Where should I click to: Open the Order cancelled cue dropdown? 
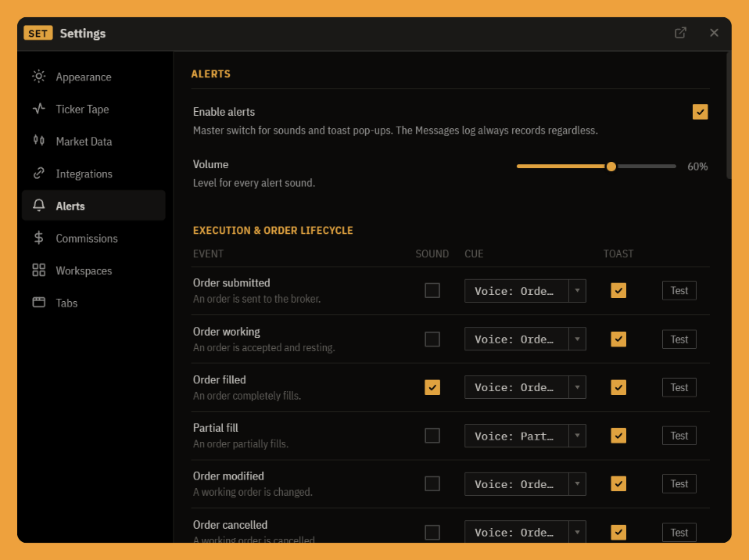pyautogui.click(x=525, y=532)
